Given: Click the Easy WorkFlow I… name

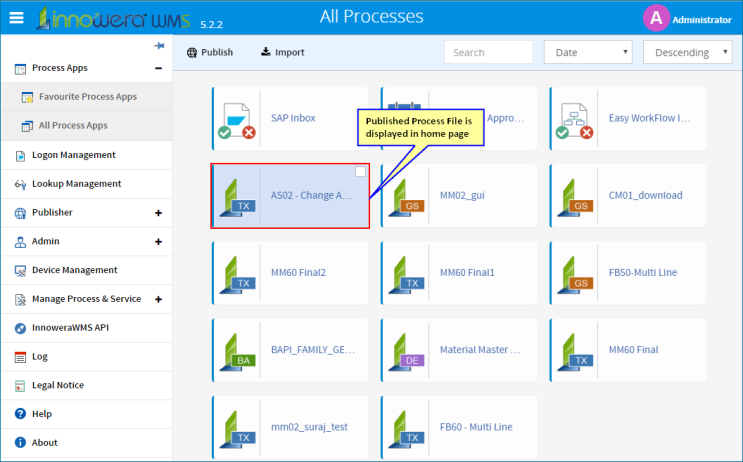Looking at the screenshot, I should [649, 118].
